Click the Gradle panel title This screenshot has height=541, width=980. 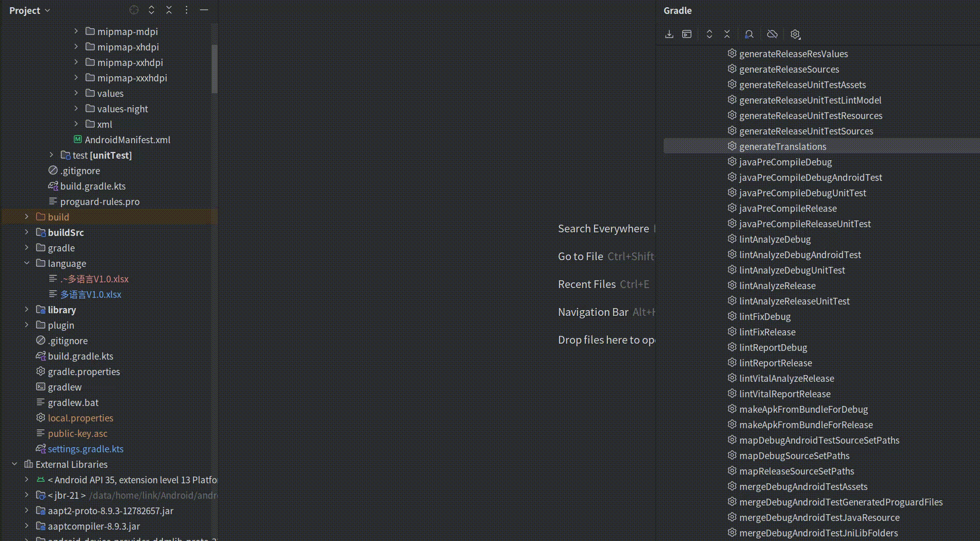pos(678,10)
